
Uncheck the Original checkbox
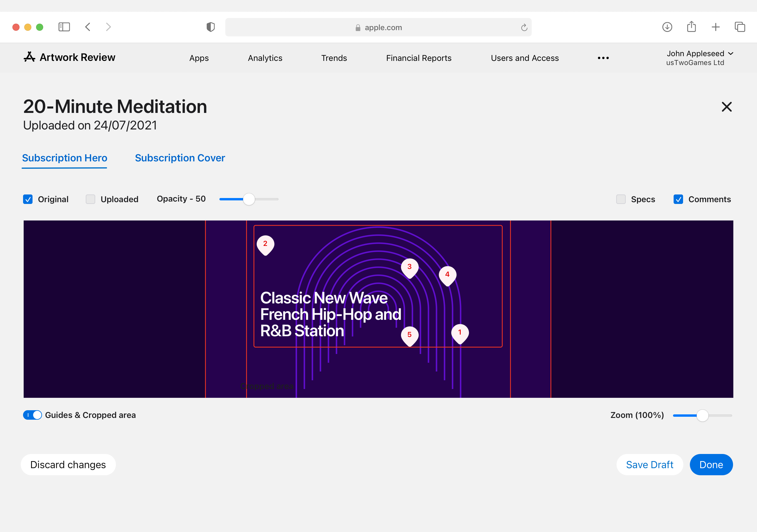[28, 199]
